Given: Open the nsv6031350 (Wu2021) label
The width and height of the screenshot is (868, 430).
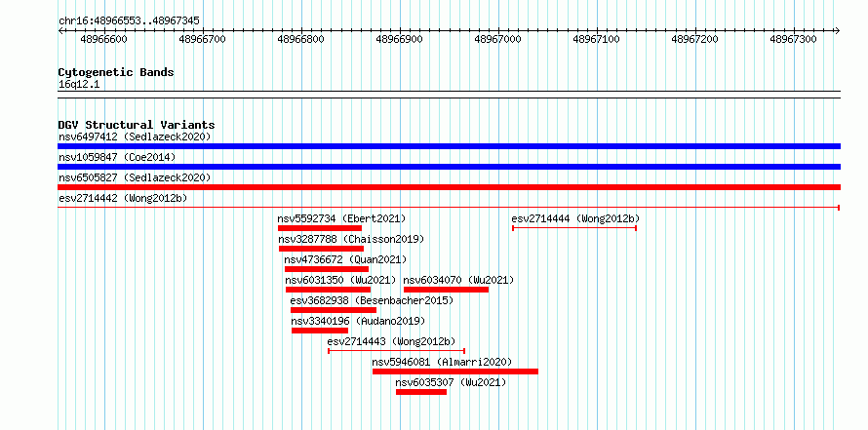Looking at the screenshot, I should pyautogui.click(x=341, y=280).
